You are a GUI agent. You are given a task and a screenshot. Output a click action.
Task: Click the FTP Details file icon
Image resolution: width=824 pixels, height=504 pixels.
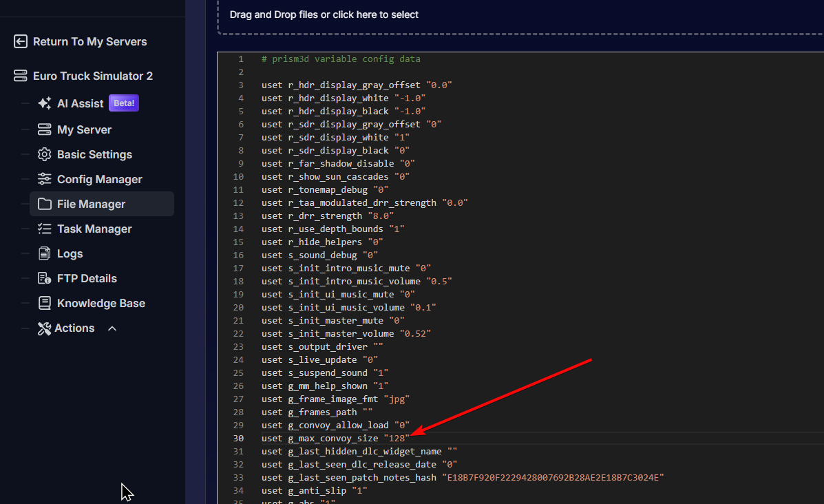pyautogui.click(x=45, y=279)
